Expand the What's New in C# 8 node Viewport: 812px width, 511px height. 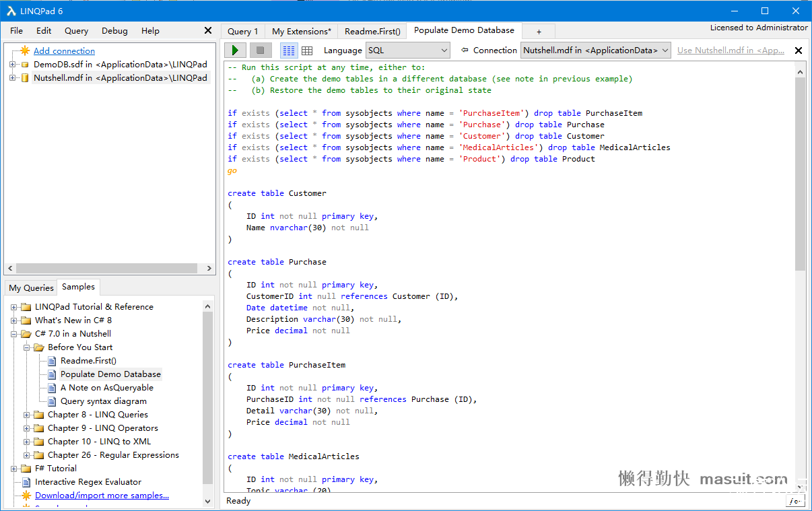click(x=13, y=320)
